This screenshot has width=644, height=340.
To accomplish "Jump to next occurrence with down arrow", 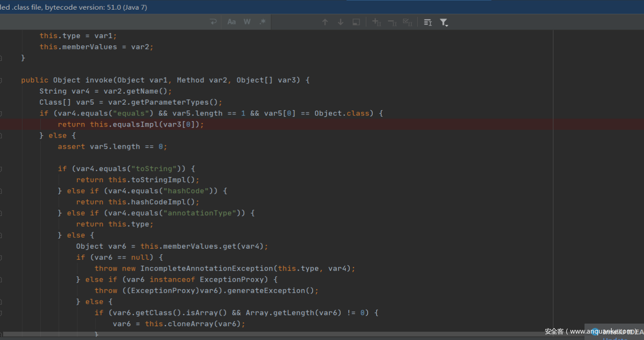I will (341, 22).
